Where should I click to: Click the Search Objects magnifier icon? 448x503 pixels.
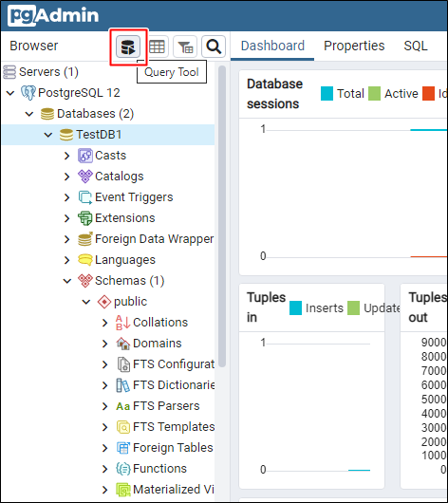(214, 47)
